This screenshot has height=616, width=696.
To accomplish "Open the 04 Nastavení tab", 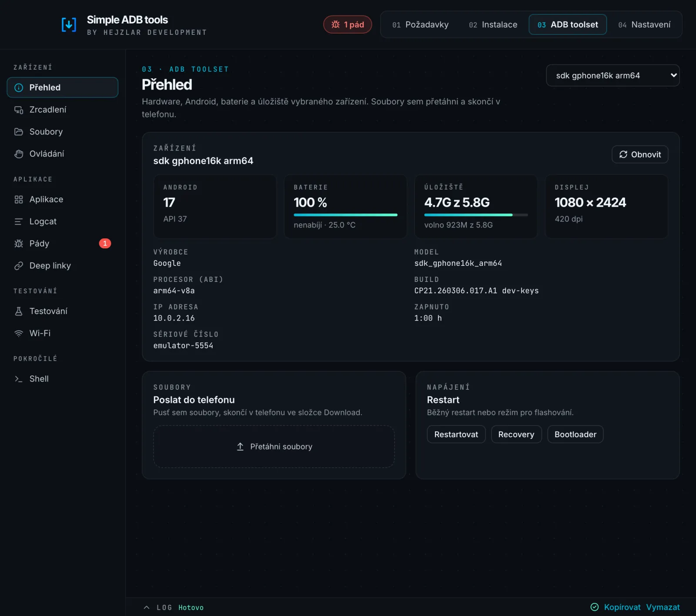I will (644, 25).
